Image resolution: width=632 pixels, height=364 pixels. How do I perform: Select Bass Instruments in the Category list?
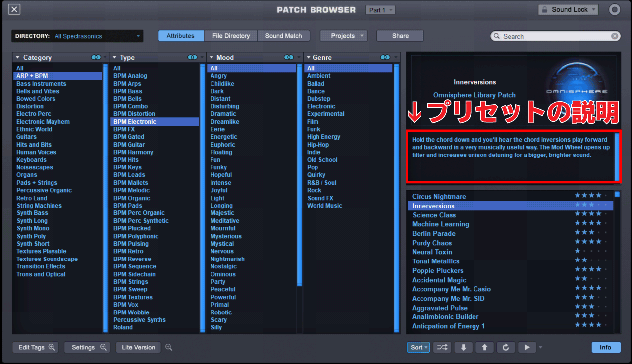coord(41,84)
